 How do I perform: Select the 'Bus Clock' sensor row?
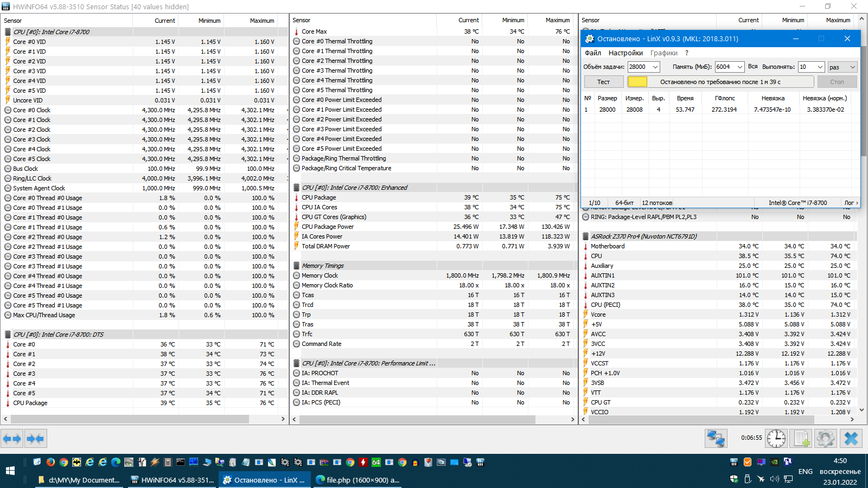pyautogui.click(x=145, y=169)
